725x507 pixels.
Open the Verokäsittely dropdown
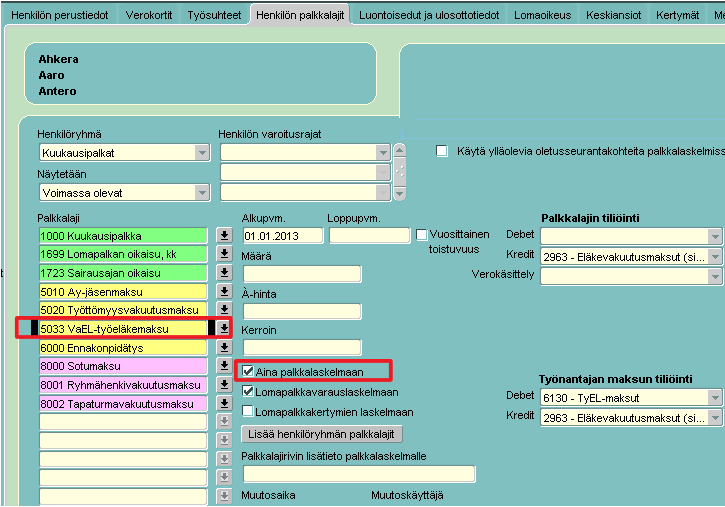tap(715, 277)
